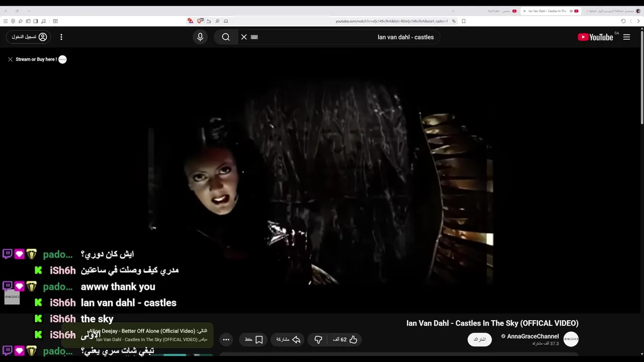Open the Brave Shields lion icon
Screen dimensions: 644x362
point(200,21)
